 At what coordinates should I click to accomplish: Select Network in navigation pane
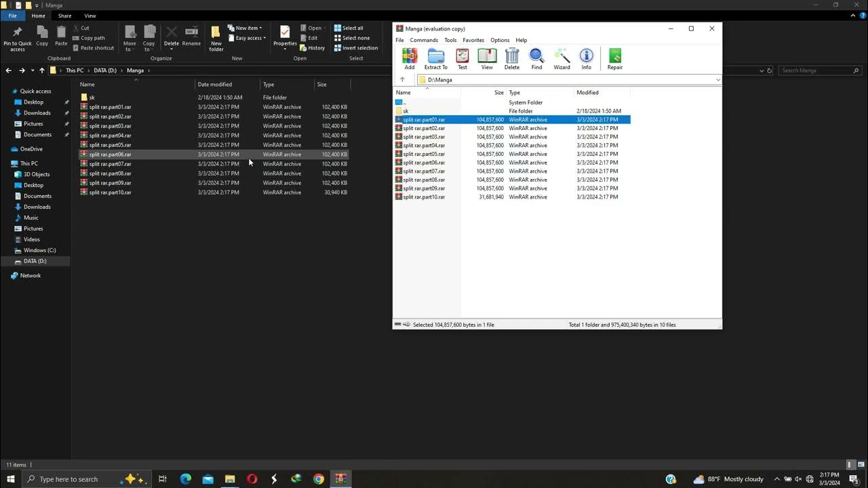point(31,276)
